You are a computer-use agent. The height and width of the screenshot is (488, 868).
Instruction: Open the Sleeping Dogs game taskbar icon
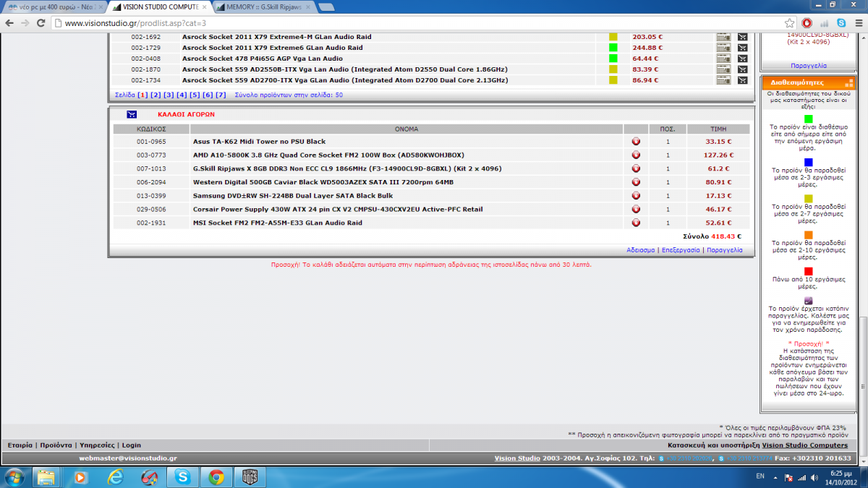click(x=250, y=476)
